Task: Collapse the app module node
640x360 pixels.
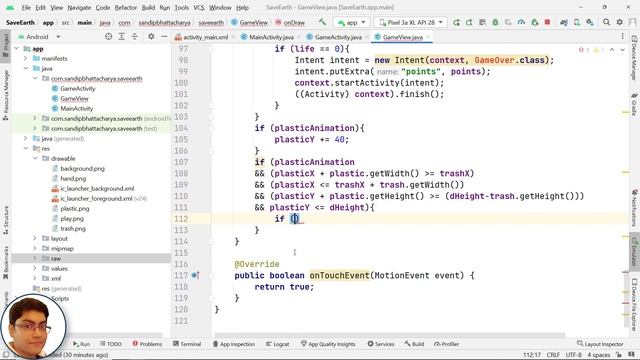Action: click(17, 49)
